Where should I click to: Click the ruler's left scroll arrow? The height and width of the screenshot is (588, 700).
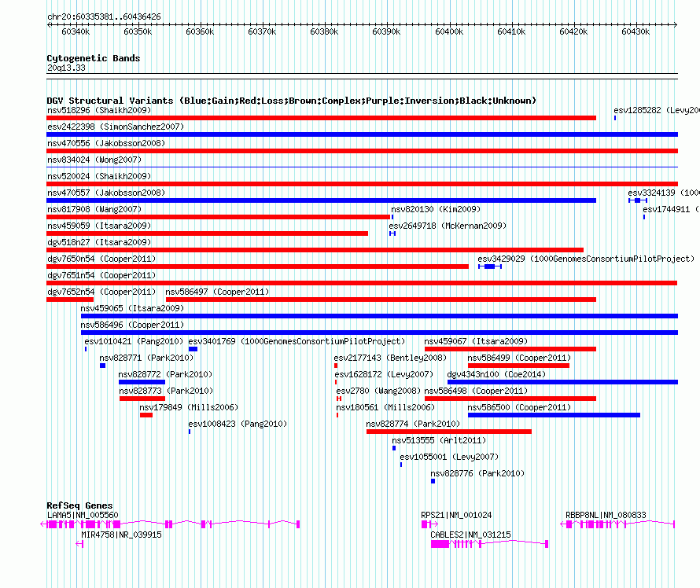point(49,24)
